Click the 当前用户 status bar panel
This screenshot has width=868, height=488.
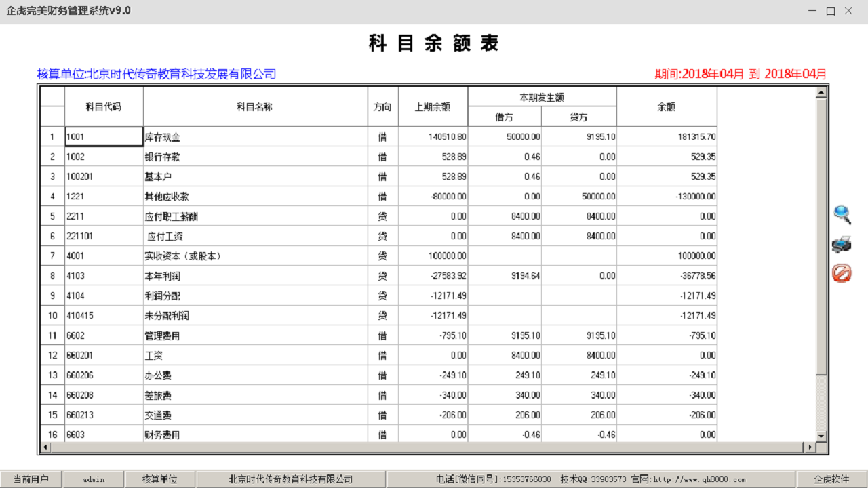(x=28, y=479)
